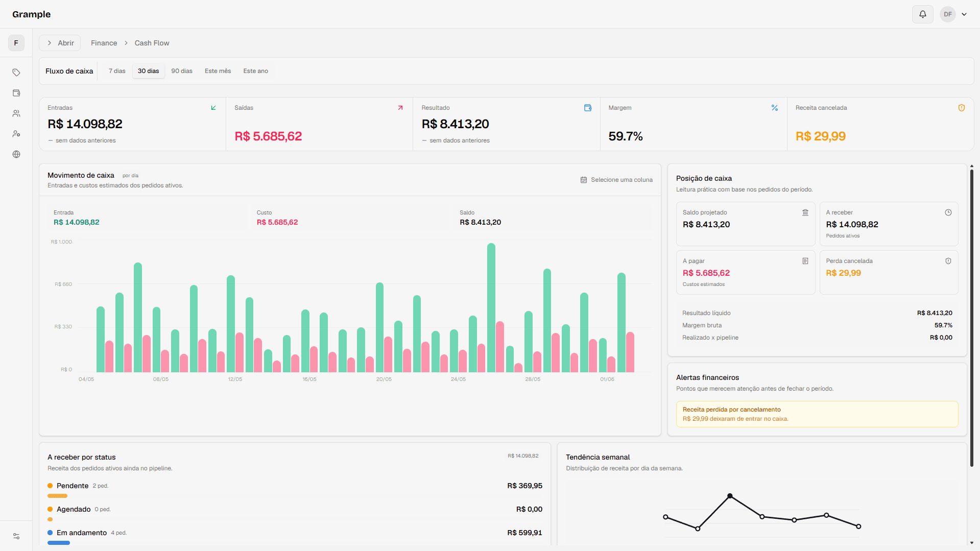Expand the Abrir sidebar button
The image size is (980, 551).
(60, 43)
